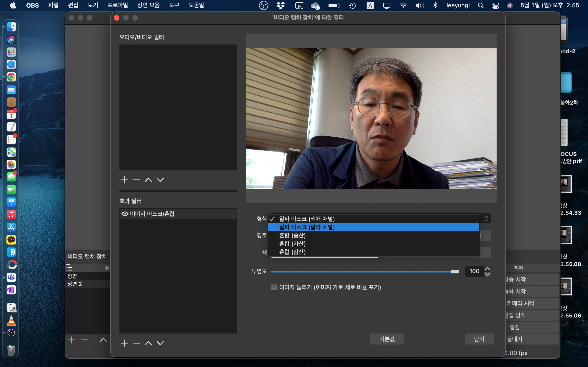Move audio/video filter down with arrow icon
The height and width of the screenshot is (367, 588).
pyautogui.click(x=160, y=180)
